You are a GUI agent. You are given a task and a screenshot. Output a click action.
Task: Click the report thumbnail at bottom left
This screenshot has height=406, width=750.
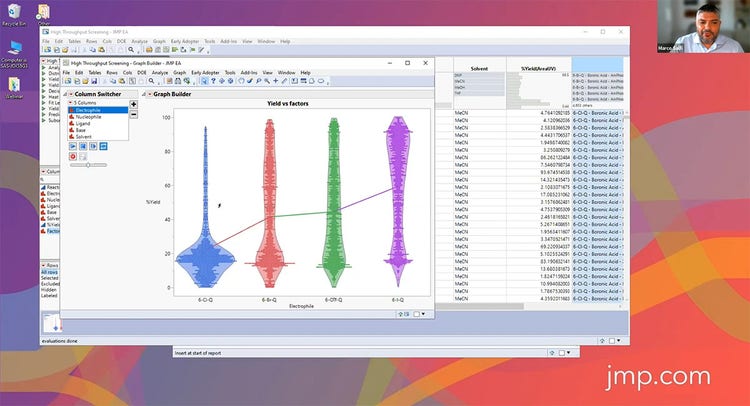pos(51,322)
